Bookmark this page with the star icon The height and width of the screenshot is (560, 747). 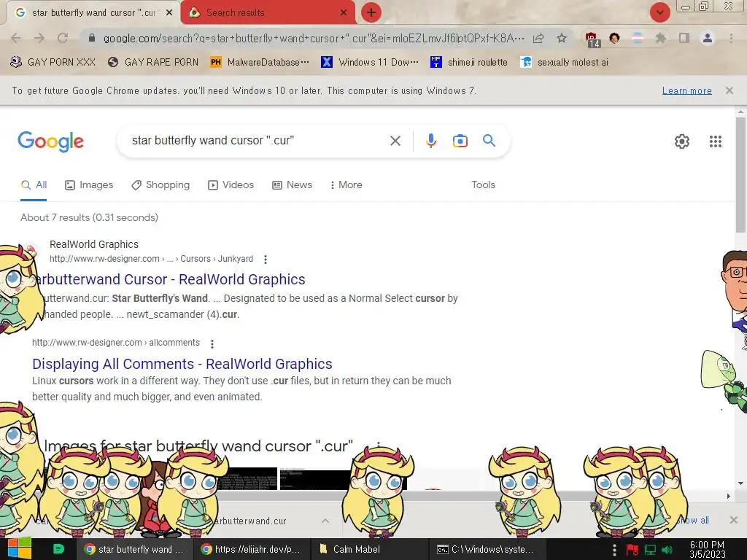[x=562, y=38]
